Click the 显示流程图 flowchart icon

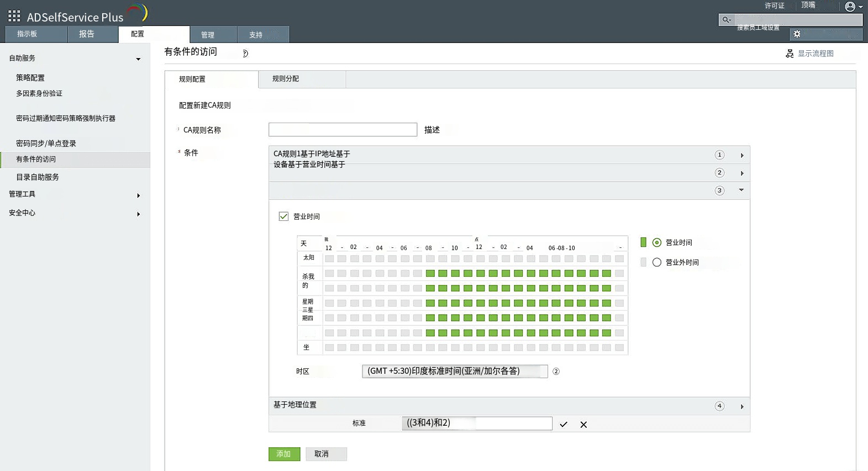click(x=790, y=54)
